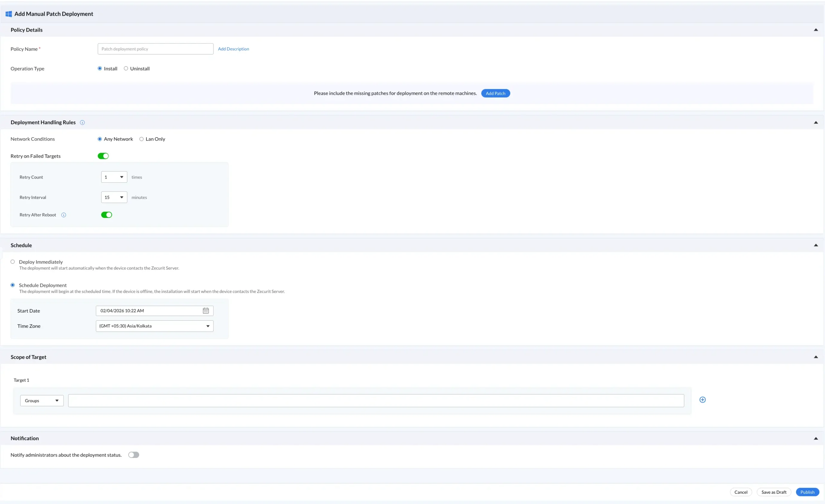
Task: Open the Groups target type dropdown
Action: [x=42, y=401]
